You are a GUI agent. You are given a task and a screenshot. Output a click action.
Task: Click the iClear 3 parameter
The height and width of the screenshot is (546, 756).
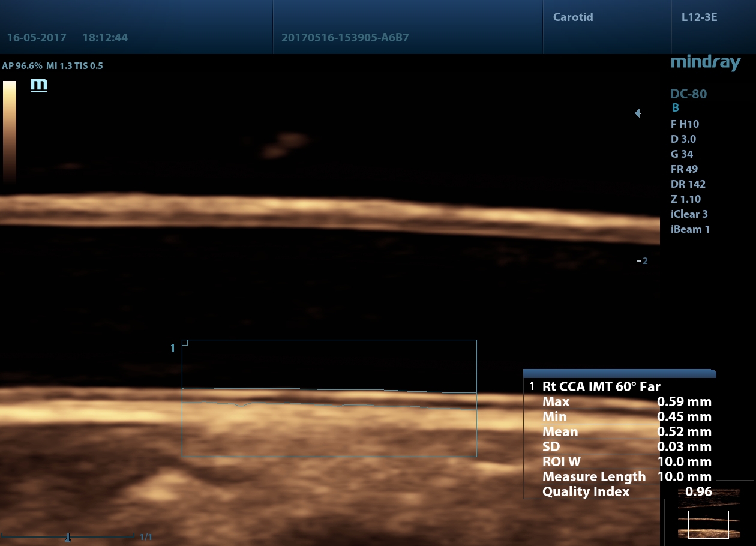[689, 214]
